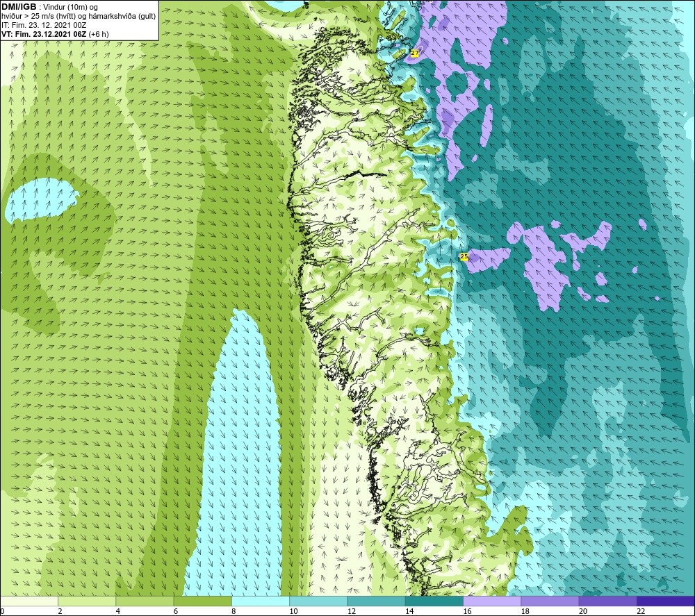The image size is (695, 616).
Task: Click the legend scale label 10
Action: point(293,611)
